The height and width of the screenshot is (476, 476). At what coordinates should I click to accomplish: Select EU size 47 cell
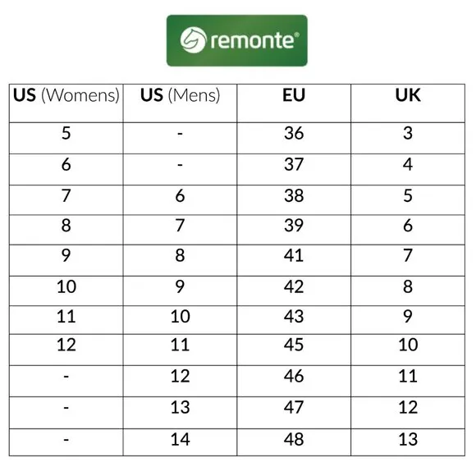point(294,413)
